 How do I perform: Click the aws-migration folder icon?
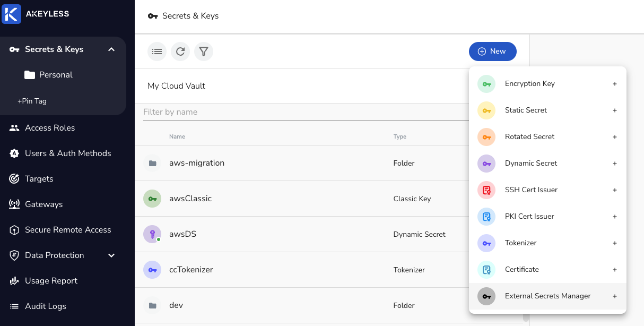152,163
